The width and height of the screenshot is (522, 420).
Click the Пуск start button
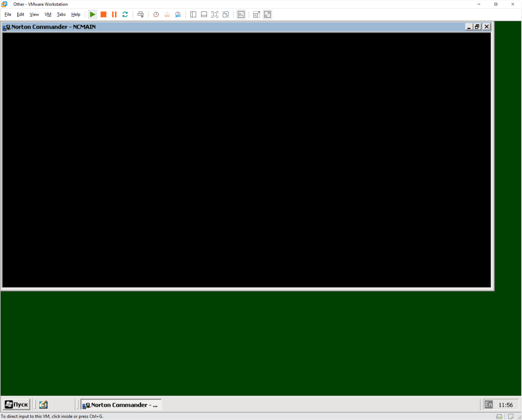tap(17, 405)
